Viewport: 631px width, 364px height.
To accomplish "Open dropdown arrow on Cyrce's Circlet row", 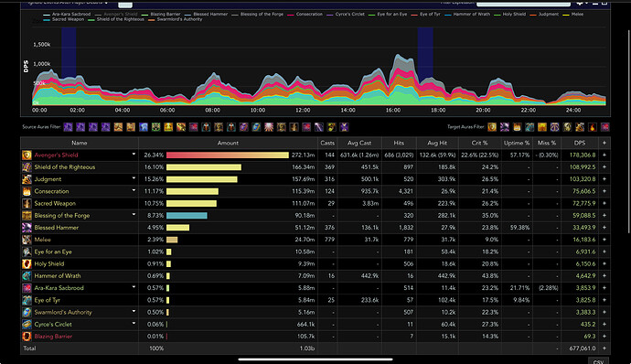I will pos(134,324).
